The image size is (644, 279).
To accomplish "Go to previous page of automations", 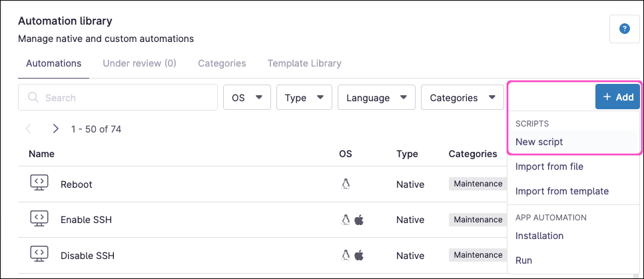I will 29,129.
